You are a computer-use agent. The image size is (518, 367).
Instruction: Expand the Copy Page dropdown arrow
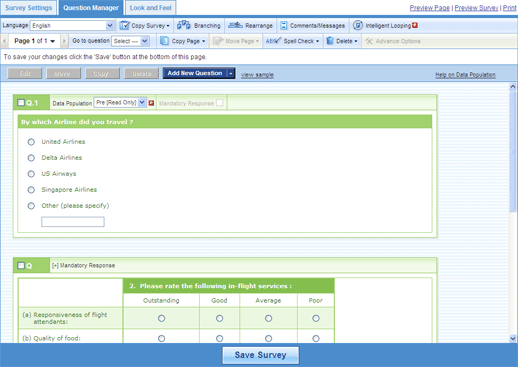[x=203, y=41]
